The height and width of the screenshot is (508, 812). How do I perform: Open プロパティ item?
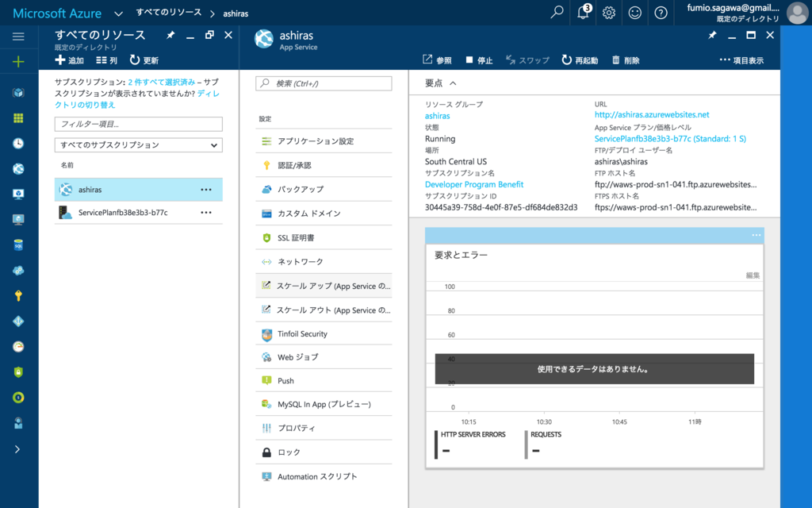pos(324,428)
